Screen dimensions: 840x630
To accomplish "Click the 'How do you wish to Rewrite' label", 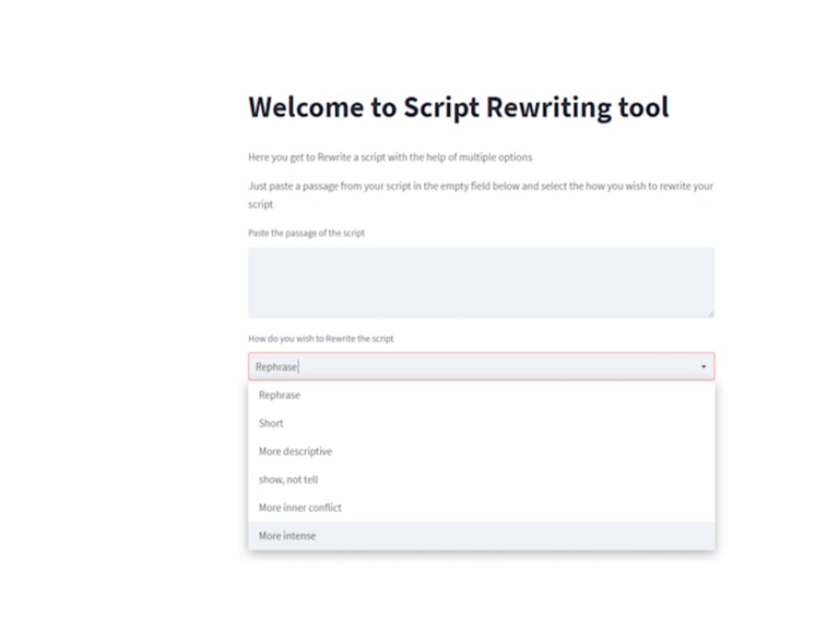I will pos(323,339).
